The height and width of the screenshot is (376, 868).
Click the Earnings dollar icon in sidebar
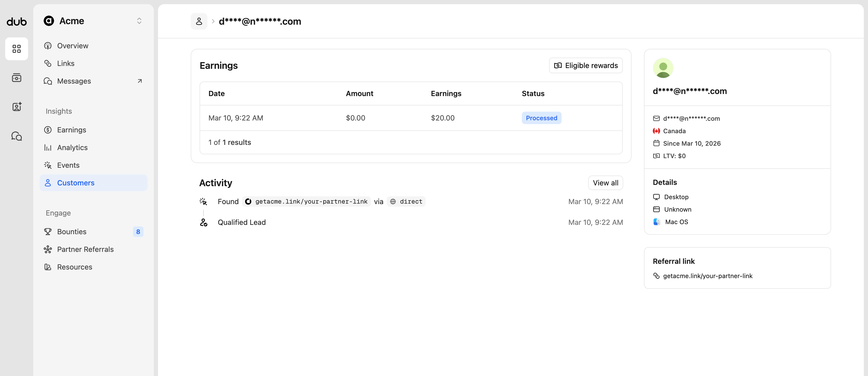48,130
